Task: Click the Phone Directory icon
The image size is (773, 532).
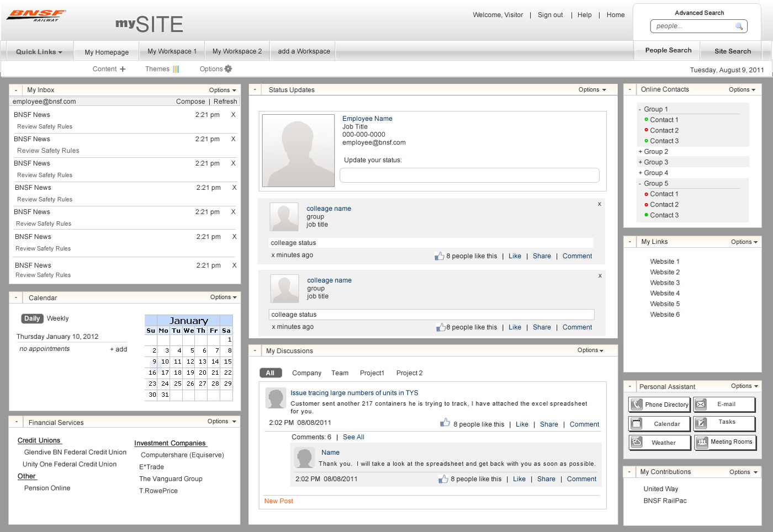Action: click(637, 405)
